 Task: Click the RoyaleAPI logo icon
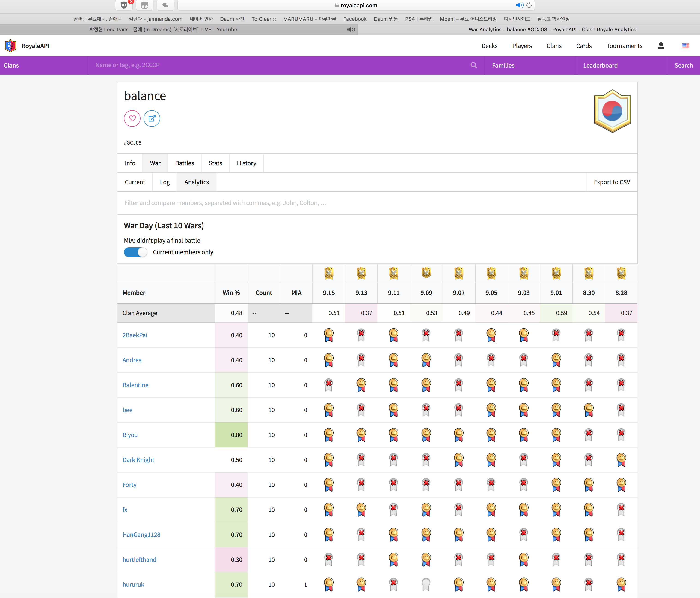click(11, 46)
